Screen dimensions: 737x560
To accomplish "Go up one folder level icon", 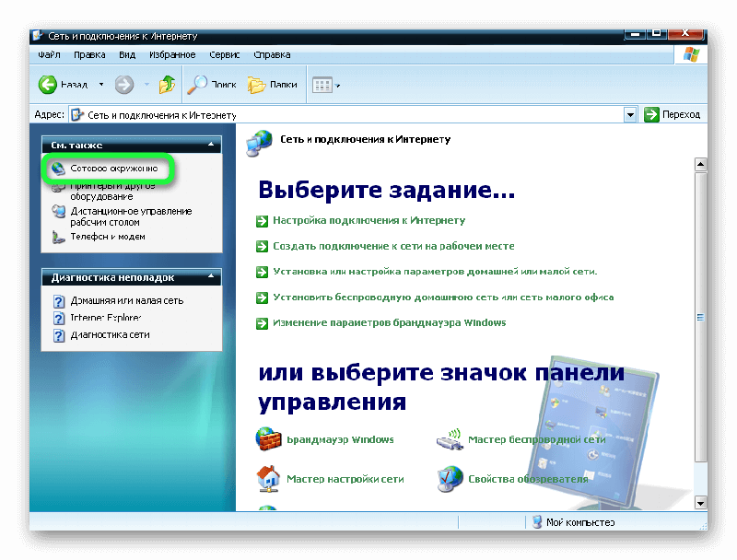I will [167, 85].
